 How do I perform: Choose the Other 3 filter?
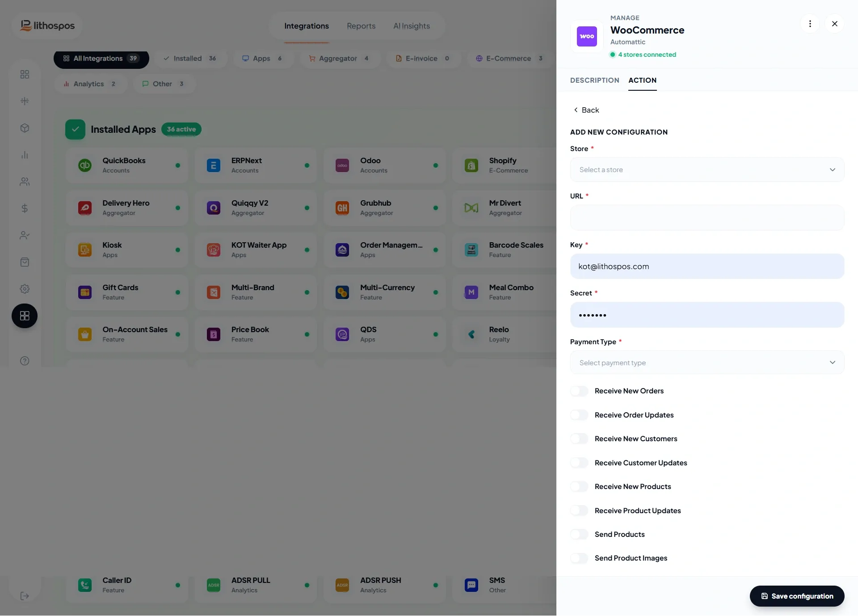pos(164,84)
